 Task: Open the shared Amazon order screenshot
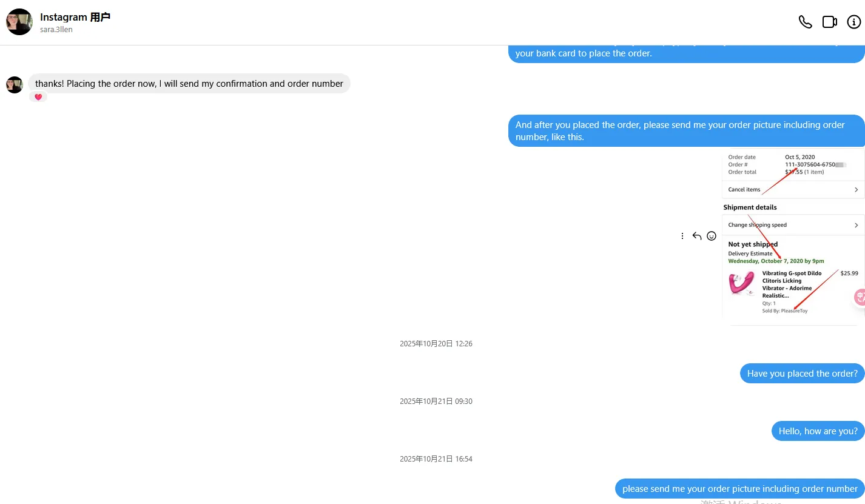[x=793, y=237]
